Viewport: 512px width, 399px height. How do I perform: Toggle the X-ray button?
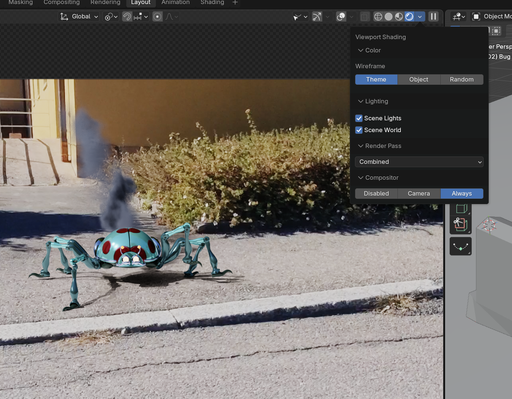point(365,17)
